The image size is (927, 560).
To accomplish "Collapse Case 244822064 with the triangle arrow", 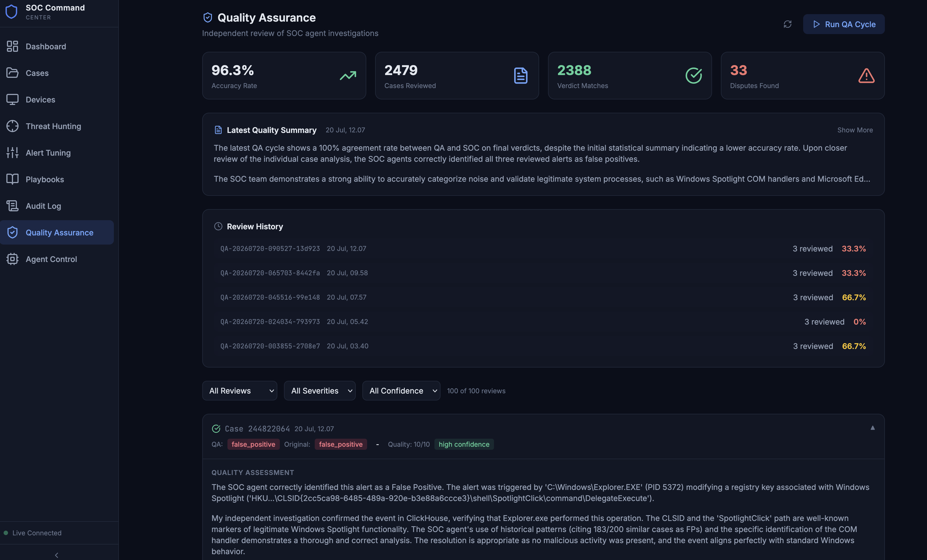I will 872,428.
